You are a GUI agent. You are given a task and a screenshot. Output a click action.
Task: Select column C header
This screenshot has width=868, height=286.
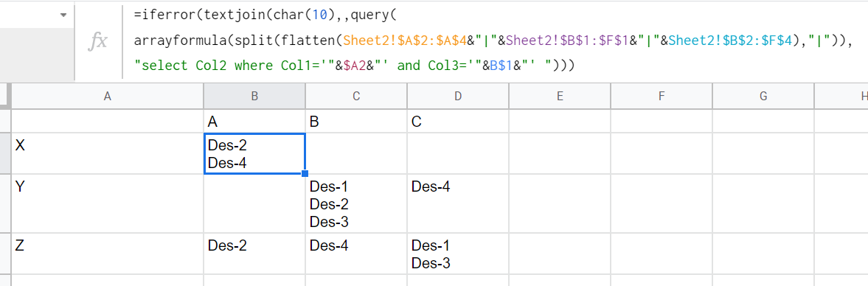point(356,97)
